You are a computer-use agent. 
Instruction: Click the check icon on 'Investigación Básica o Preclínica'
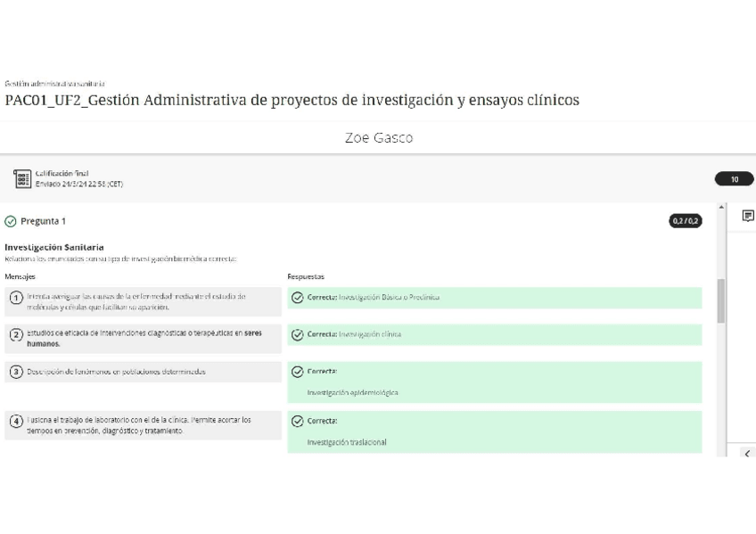pos(296,298)
